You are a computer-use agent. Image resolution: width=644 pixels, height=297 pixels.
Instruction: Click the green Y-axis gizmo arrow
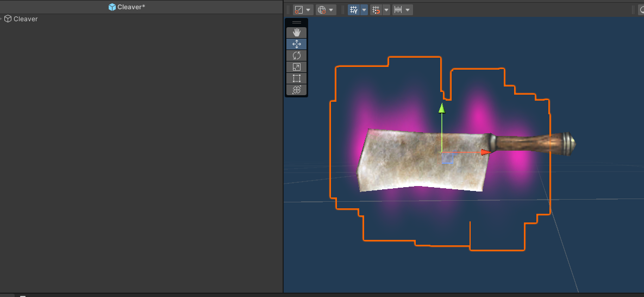pyautogui.click(x=441, y=108)
